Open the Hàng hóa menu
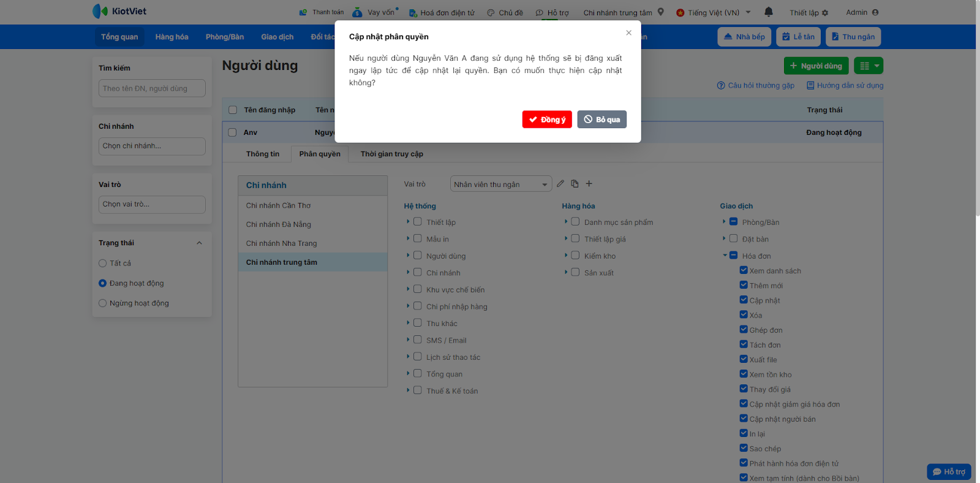 (172, 37)
